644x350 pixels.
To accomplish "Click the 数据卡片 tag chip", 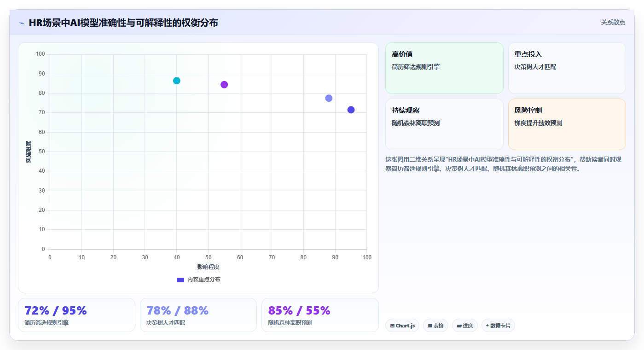I will point(498,326).
